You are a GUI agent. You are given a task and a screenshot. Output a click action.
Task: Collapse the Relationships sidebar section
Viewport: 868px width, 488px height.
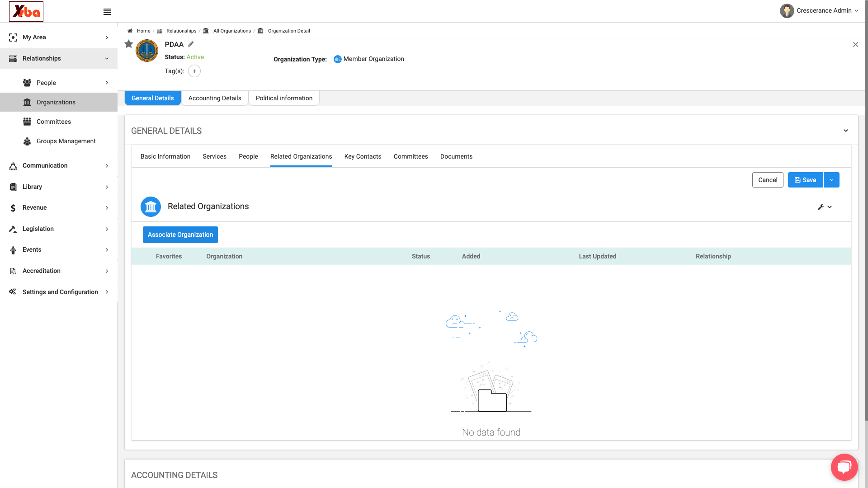point(59,58)
